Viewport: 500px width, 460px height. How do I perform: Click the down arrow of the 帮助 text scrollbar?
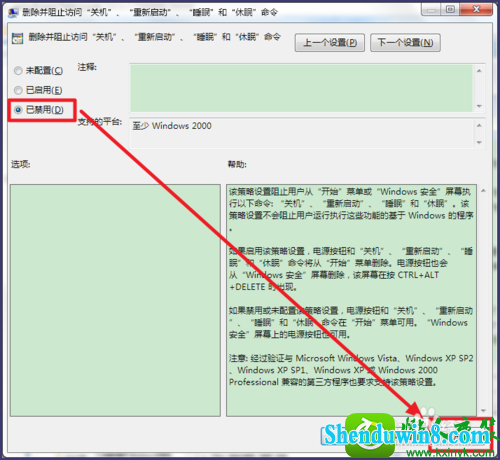[483, 411]
